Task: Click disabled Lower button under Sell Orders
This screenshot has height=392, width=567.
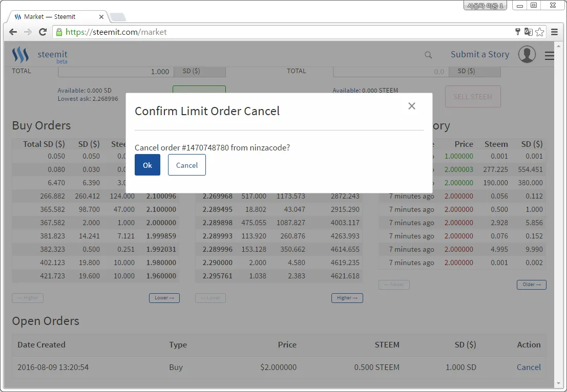Action: point(211,298)
